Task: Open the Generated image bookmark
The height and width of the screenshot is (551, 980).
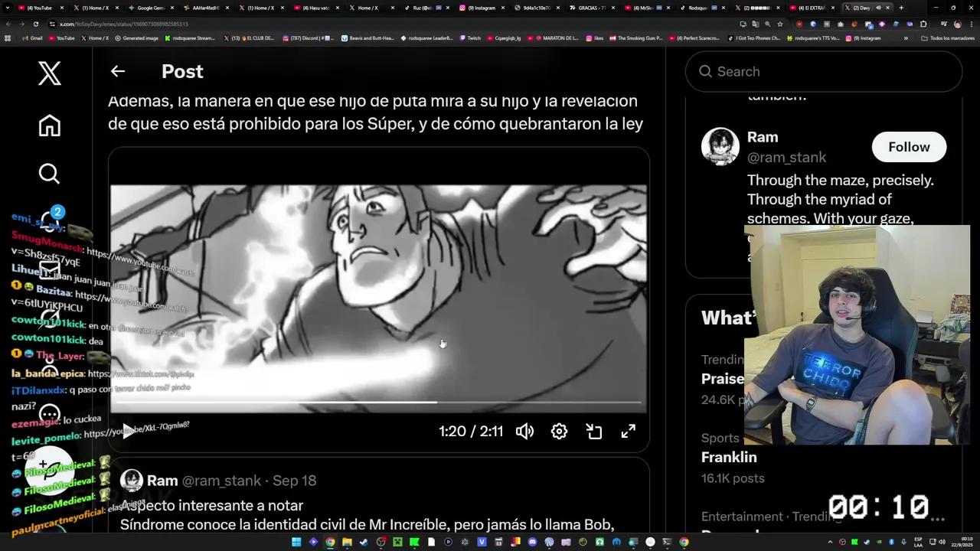Action: point(136,37)
